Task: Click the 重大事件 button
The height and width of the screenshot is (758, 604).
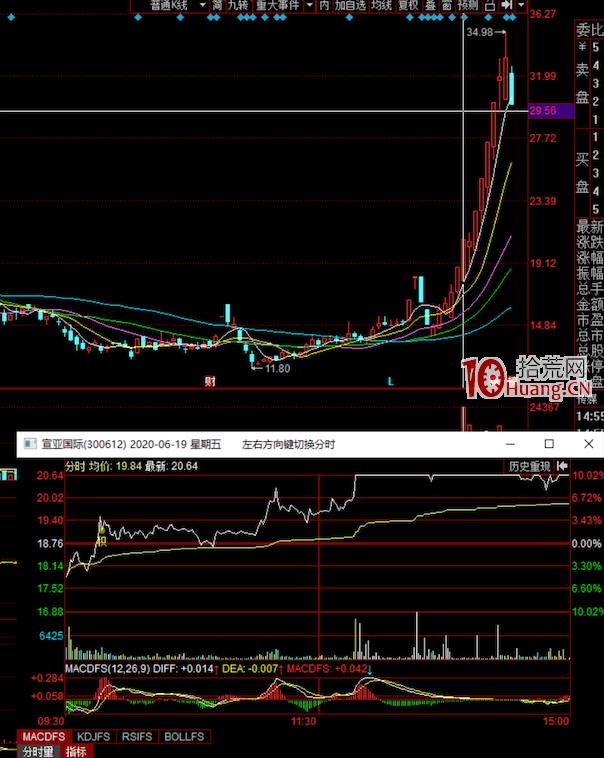Action: (278, 5)
